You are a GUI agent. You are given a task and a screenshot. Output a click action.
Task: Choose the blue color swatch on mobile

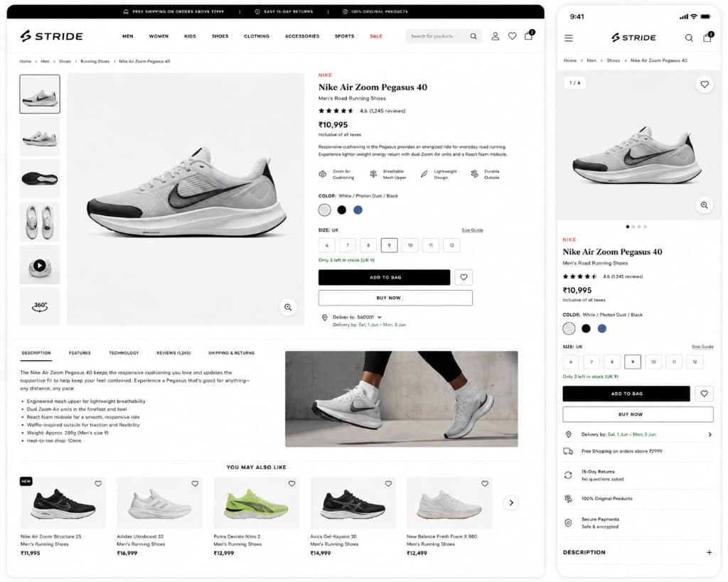601,328
